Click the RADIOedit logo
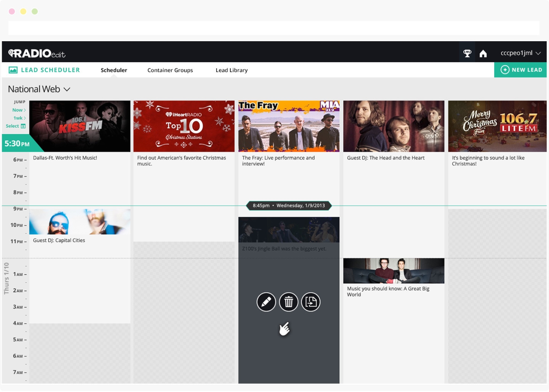The height and width of the screenshot is (392, 549). tap(37, 53)
